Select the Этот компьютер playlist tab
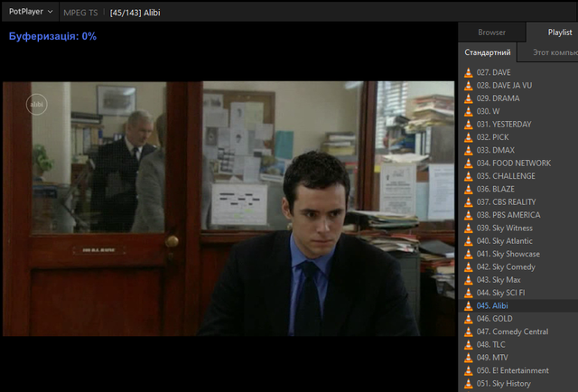 (x=555, y=52)
